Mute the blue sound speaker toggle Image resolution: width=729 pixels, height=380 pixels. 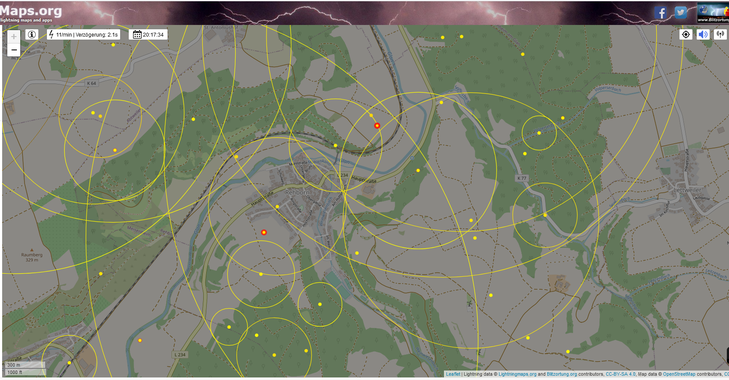[x=703, y=34]
